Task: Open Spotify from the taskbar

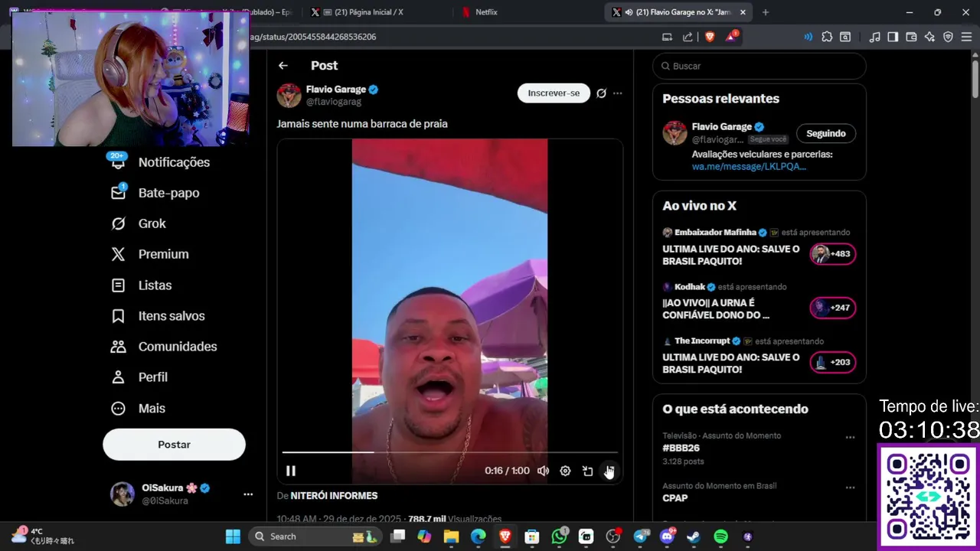Action: [x=720, y=536]
